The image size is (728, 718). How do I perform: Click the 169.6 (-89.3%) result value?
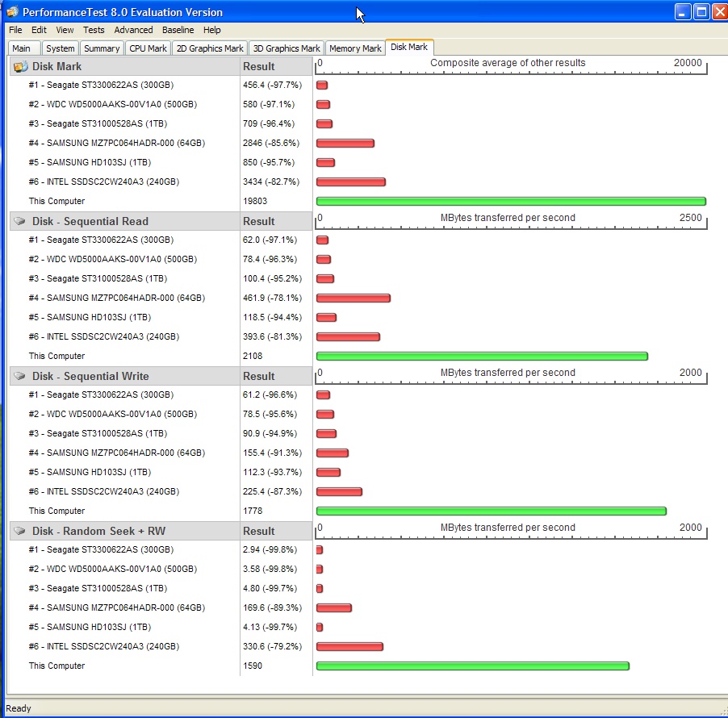(x=272, y=607)
